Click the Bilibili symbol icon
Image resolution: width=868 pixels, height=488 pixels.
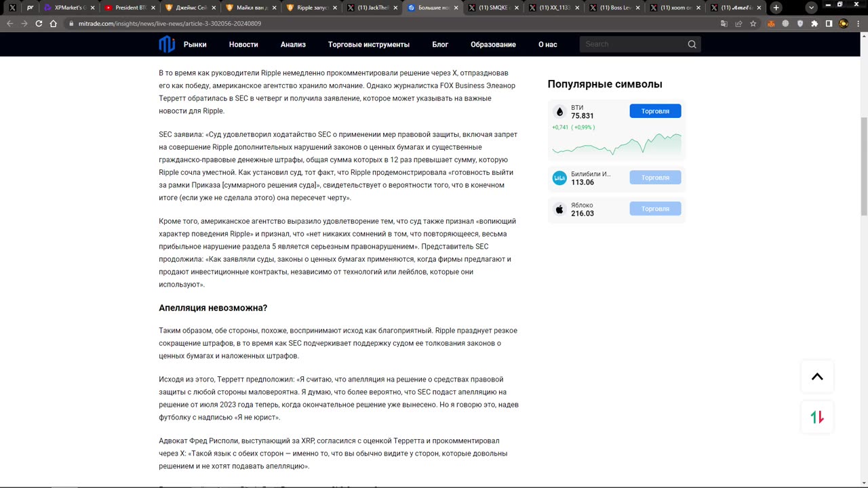559,178
